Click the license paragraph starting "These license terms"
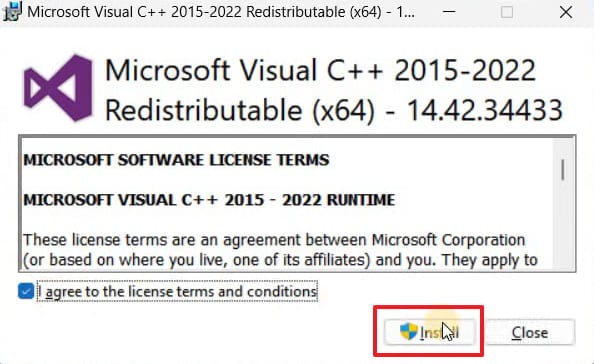 (x=280, y=250)
